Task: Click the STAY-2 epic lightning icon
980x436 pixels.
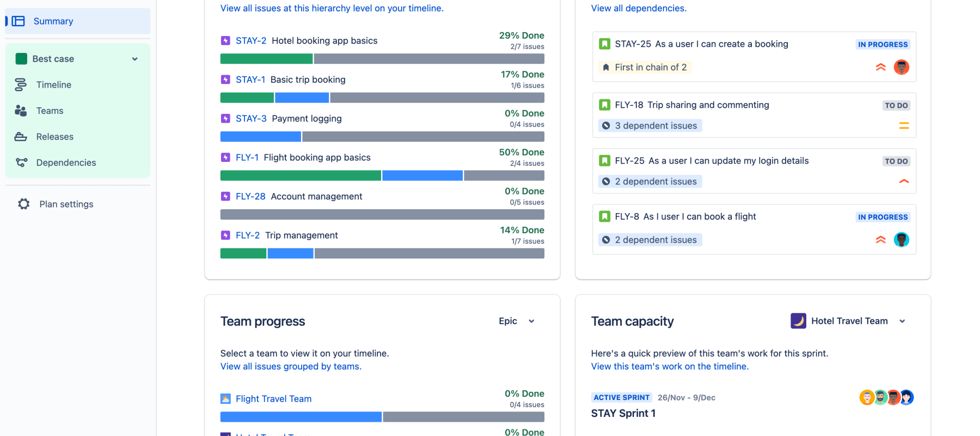Action: coord(225,40)
